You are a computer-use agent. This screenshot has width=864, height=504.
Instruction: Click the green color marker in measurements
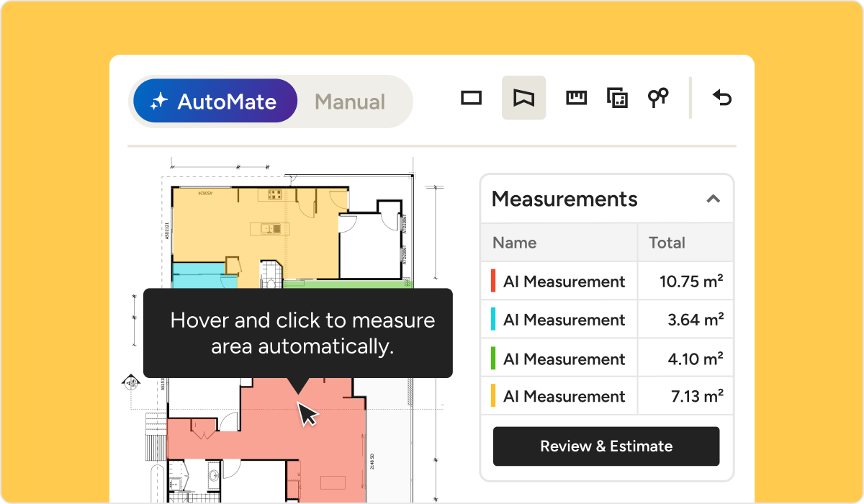pos(493,359)
